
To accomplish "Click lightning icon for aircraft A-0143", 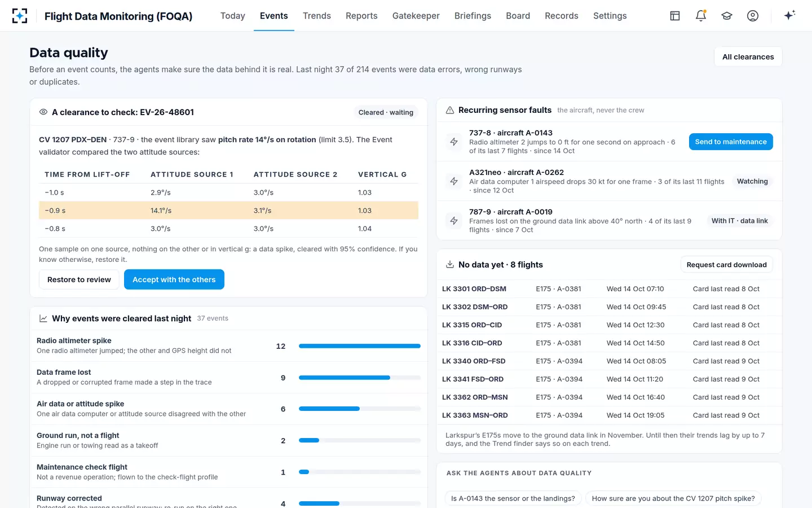I will coord(454,142).
